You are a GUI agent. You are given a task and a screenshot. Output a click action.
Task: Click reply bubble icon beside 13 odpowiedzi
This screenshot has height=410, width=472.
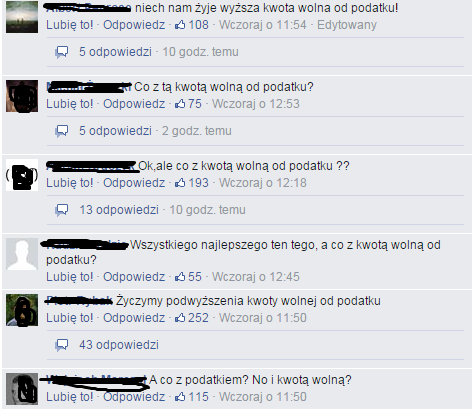62,210
